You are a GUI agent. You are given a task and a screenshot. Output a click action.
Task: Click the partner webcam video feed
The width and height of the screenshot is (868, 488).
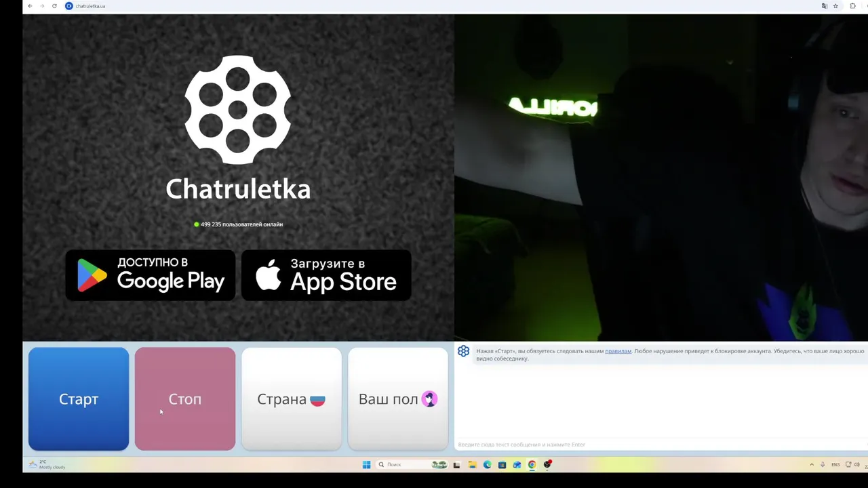661,178
